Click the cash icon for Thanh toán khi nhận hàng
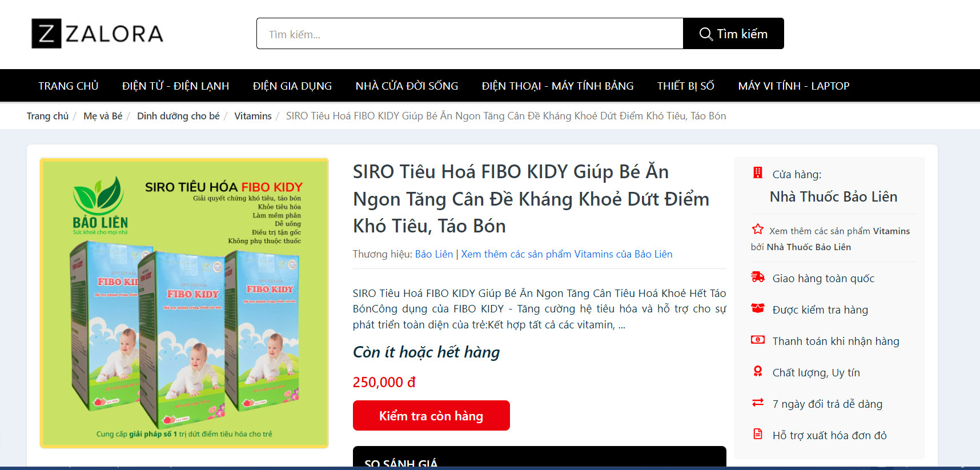 pos(758,340)
